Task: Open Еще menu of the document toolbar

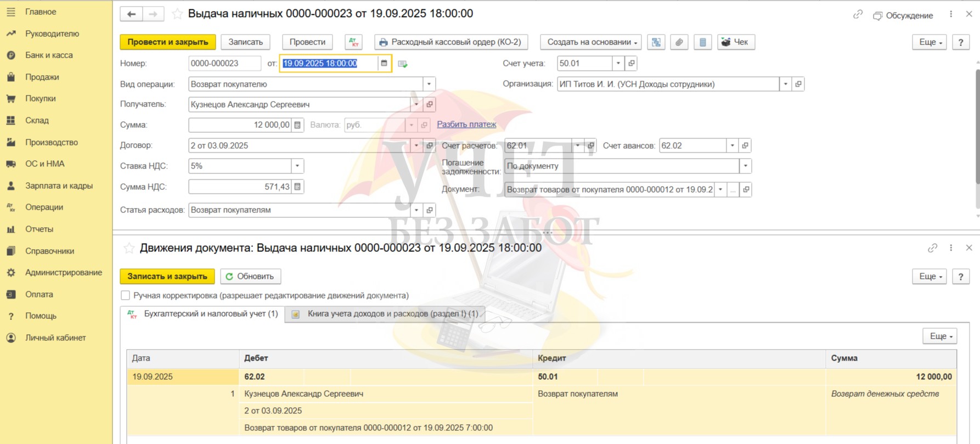Action: click(x=930, y=42)
